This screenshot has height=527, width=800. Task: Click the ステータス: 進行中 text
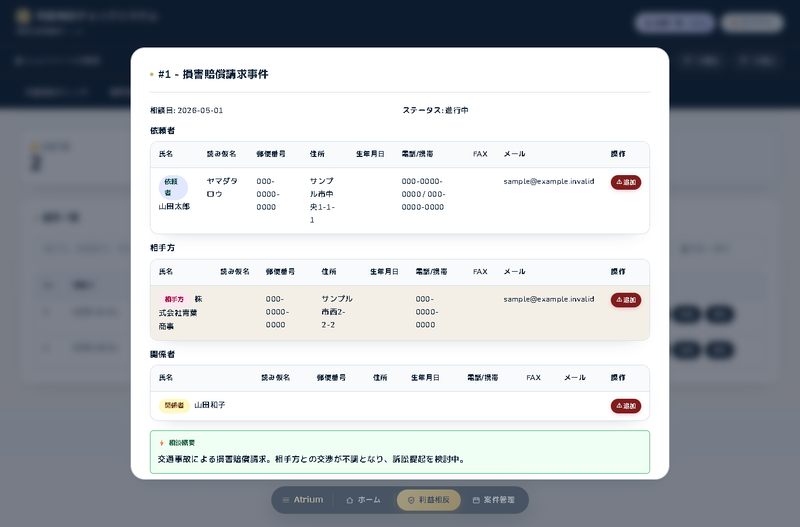coord(435,110)
